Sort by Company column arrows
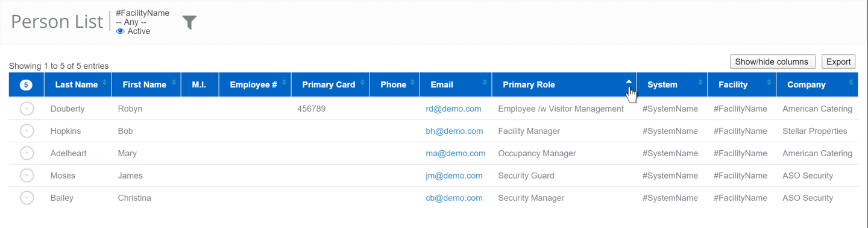 pyautogui.click(x=851, y=82)
